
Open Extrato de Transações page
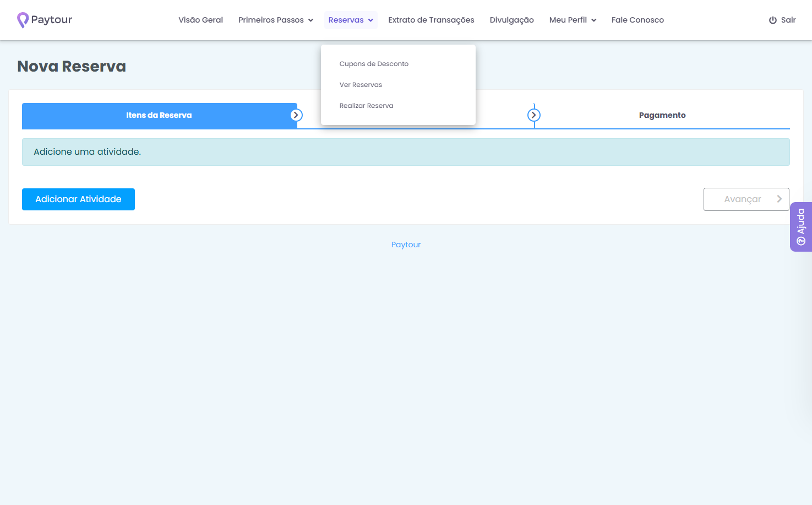(431, 20)
